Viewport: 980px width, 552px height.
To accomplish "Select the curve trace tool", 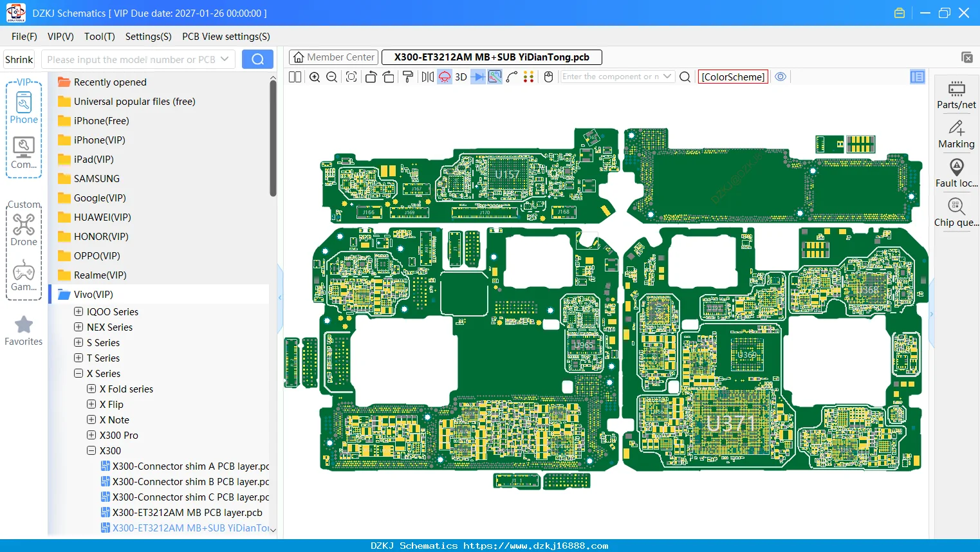I will (x=512, y=77).
